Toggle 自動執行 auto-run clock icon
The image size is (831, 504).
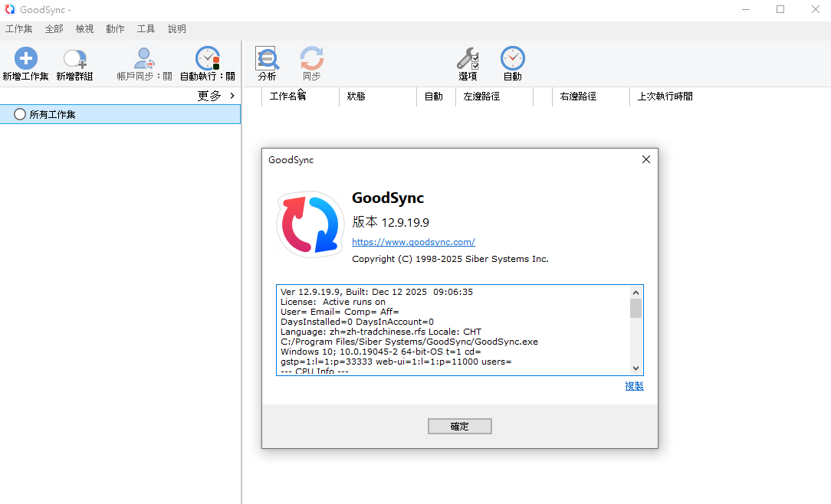(x=207, y=58)
